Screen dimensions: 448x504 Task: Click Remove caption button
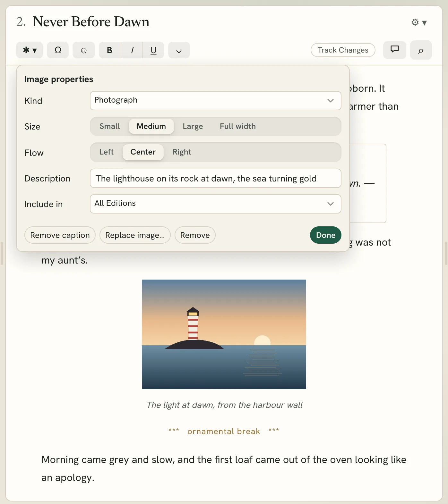(60, 235)
